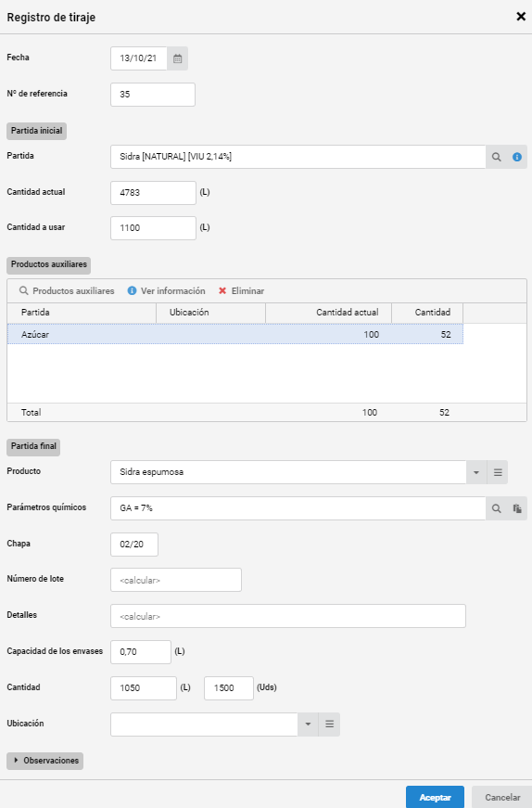Click the Productos auxiliares search toolbar item
Image resolution: width=532 pixels, height=808 pixels.
tap(67, 291)
